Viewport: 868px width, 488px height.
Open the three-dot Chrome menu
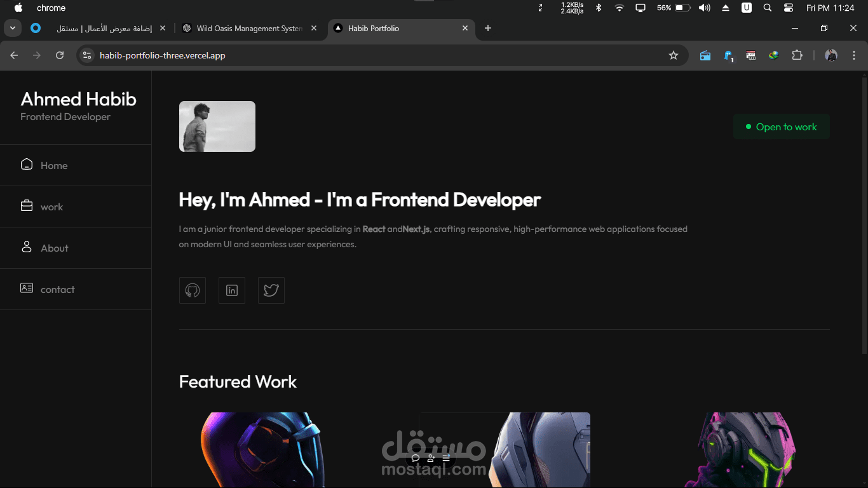click(x=853, y=55)
